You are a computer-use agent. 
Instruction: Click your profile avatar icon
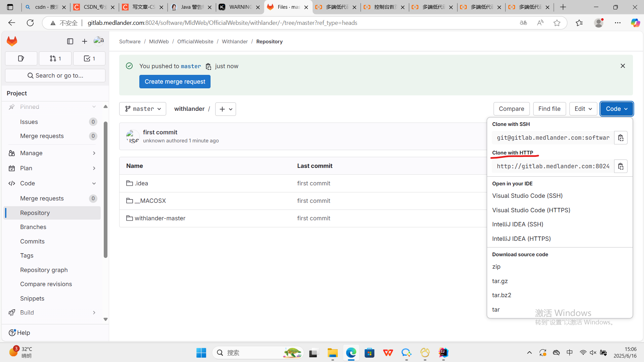pos(99,40)
